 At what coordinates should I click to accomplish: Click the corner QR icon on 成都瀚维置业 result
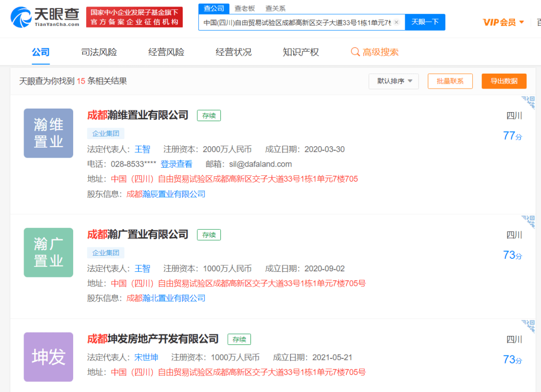click(528, 102)
